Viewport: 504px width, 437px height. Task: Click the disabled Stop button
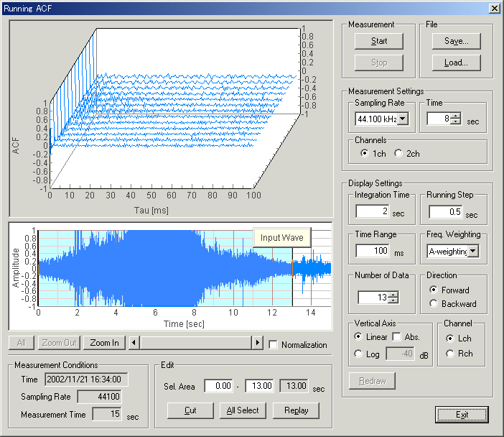click(x=378, y=63)
